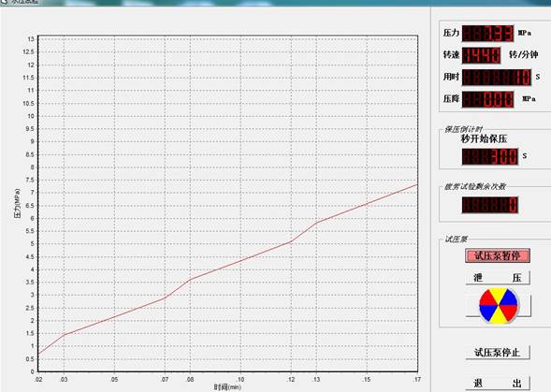This screenshot has height=392, width=551.
Task: Click the 时间(min) x-axis label
Action: (x=227, y=387)
